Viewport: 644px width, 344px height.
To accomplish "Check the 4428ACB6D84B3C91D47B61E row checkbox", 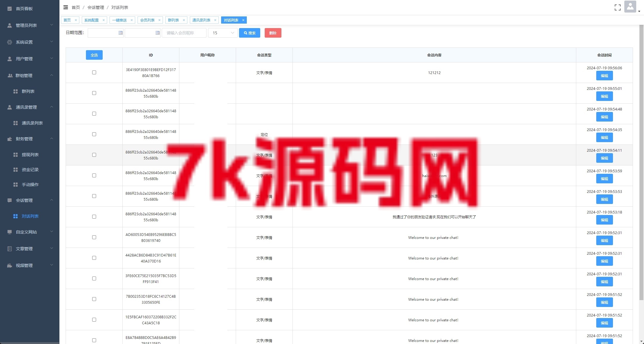I will [94, 258].
